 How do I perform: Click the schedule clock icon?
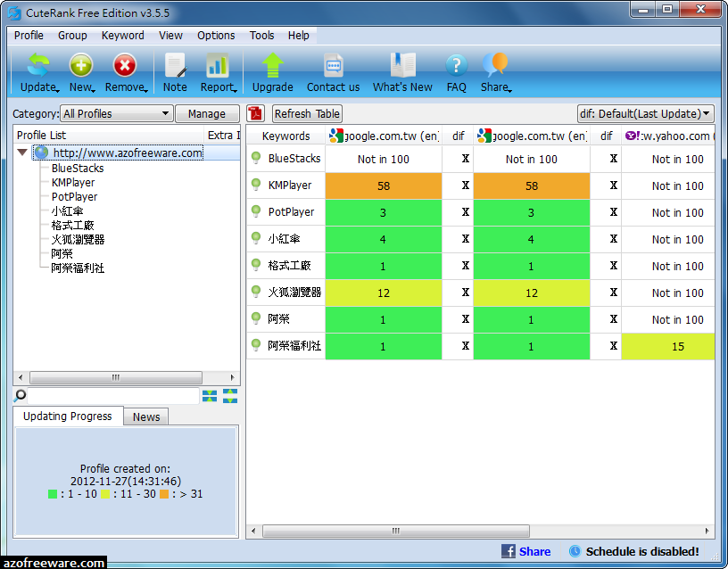point(575,551)
